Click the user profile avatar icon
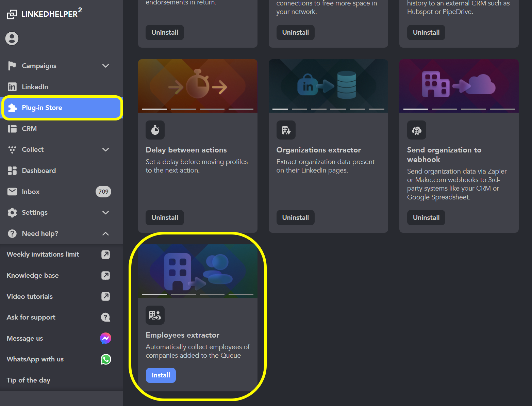Viewport: 532px width, 406px height. [12, 38]
